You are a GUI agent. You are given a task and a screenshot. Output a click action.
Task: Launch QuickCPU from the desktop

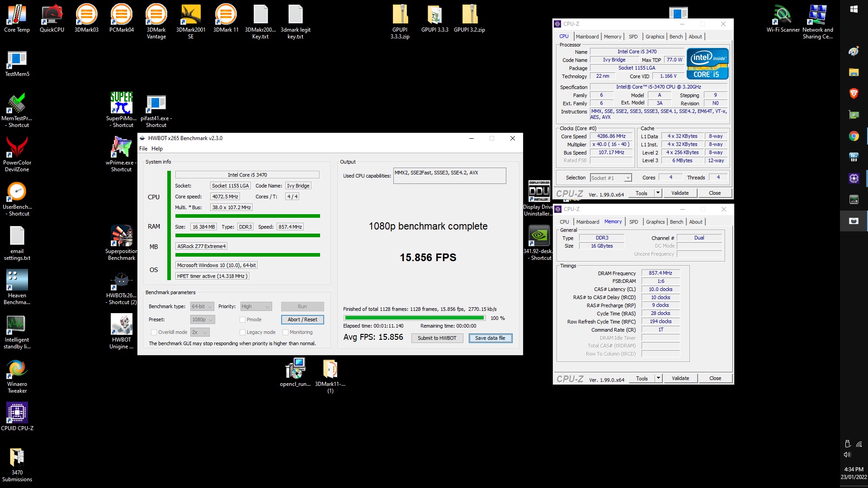click(52, 19)
